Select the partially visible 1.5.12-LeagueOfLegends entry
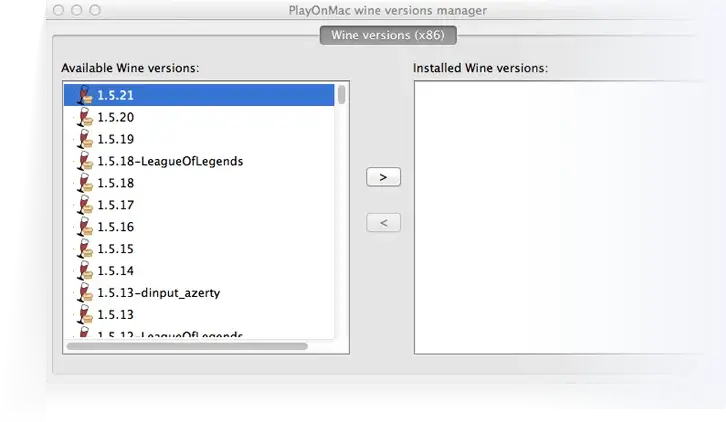The image size is (726, 422). [x=170, y=335]
